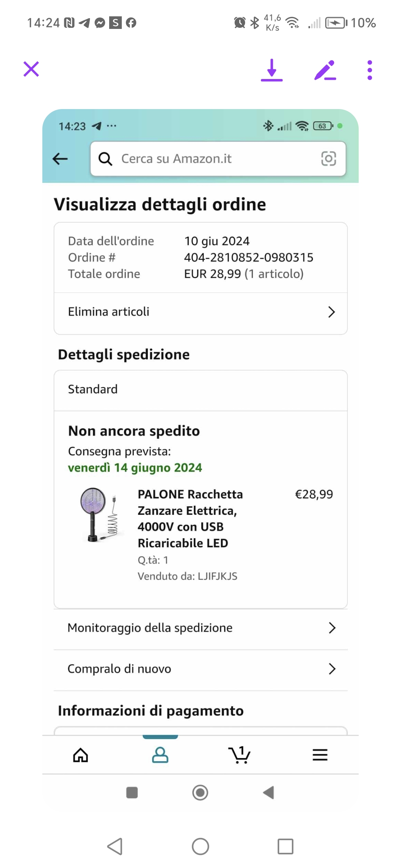
Task: Open the account profile tab
Action: pyautogui.click(x=160, y=755)
